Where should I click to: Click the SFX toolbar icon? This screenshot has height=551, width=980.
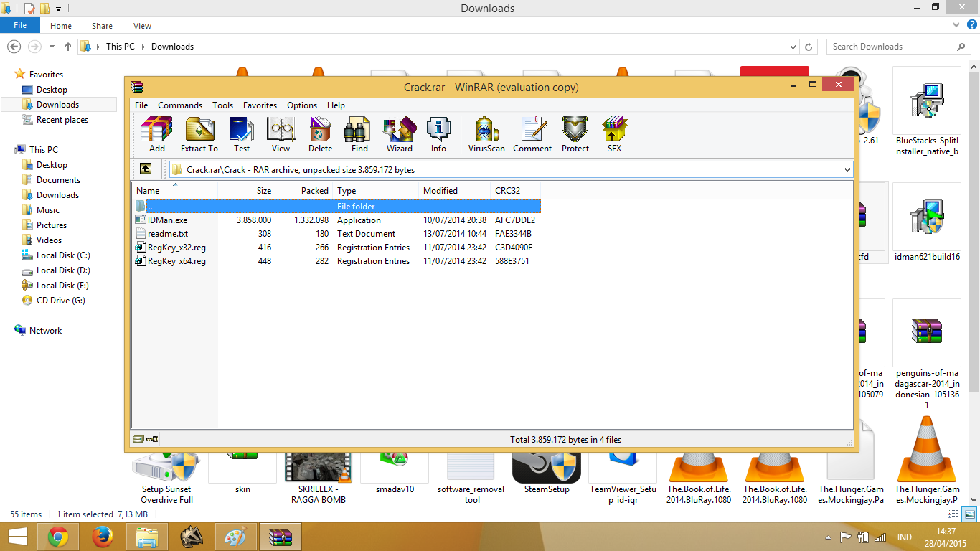(x=614, y=134)
